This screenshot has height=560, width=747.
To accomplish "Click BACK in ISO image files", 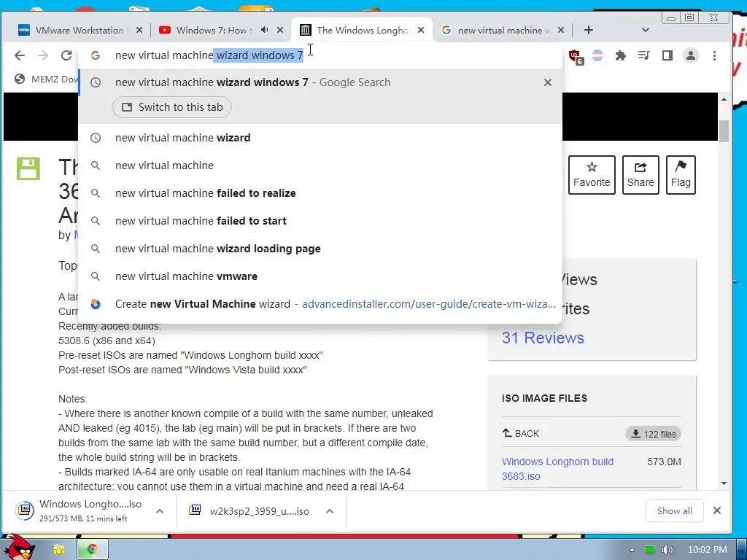I will (520, 433).
